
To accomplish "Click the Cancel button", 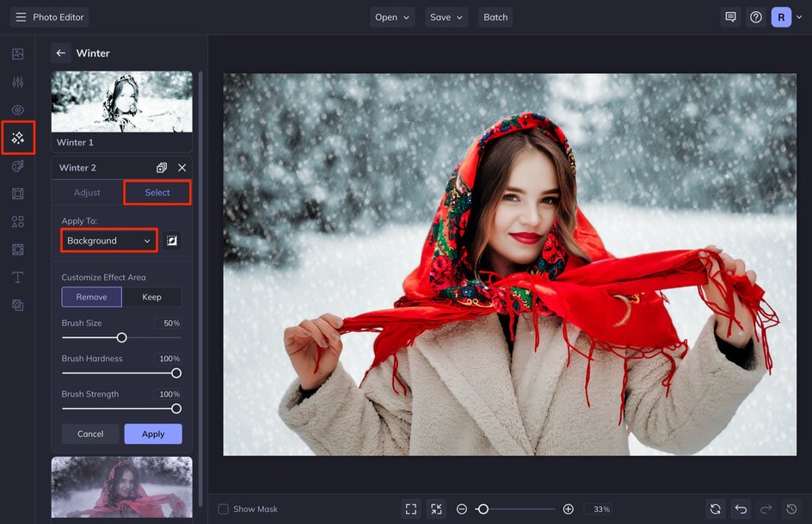I will (90, 434).
